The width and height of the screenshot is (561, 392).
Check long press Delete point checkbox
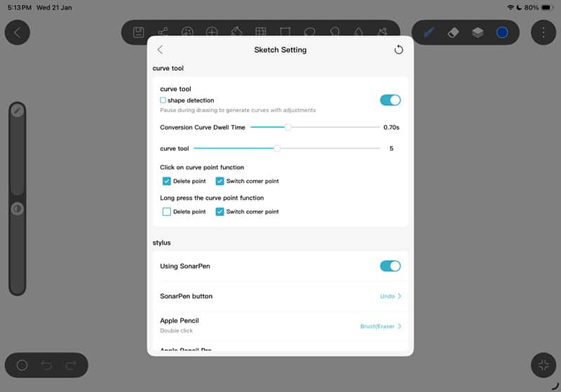(167, 212)
